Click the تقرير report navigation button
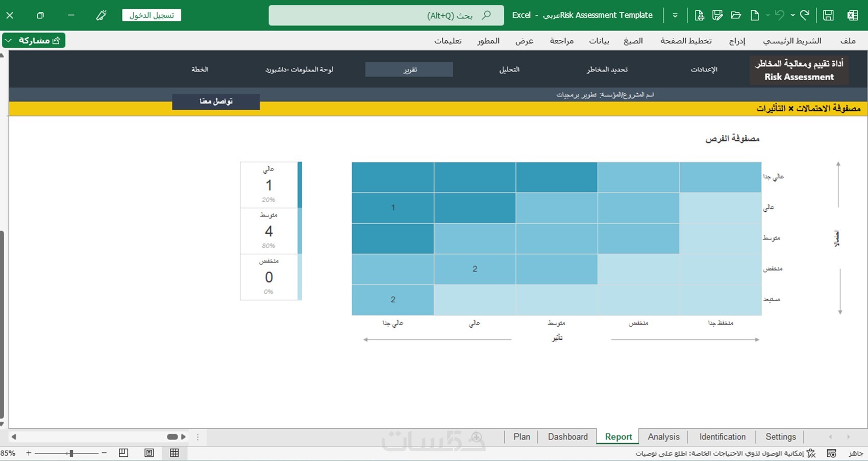The image size is (868, 461). coord(409,69)
